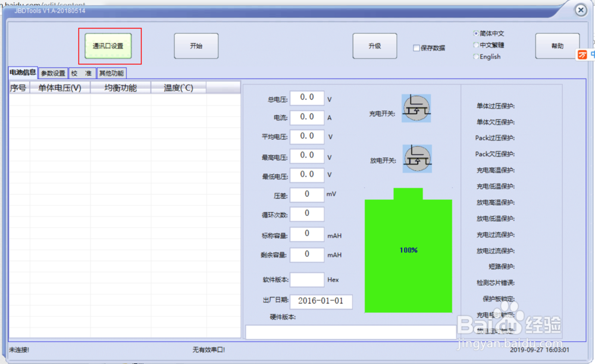Viewport: 595px width, 364px height.
Task: Click the 通讯口设置 button
Action: 108,46
